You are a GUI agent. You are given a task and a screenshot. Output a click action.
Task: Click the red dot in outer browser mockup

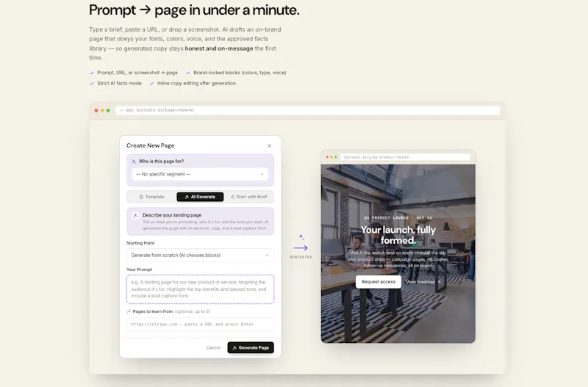(96, 110)
